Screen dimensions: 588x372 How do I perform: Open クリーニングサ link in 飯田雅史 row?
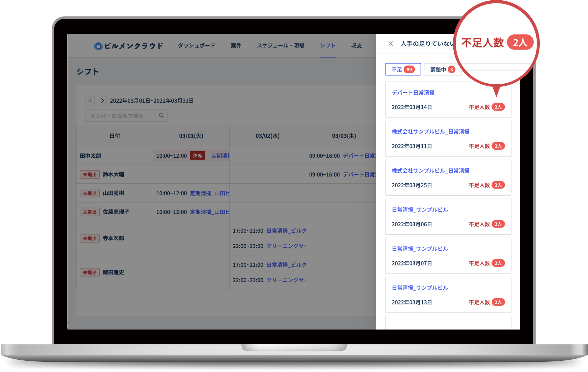pyautogui.click(x=286, y=280)
